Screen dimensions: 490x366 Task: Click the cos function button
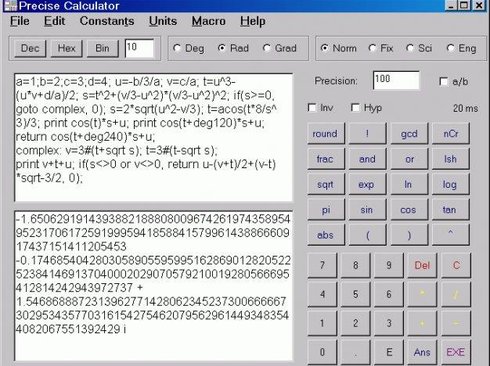pos(409,209)
